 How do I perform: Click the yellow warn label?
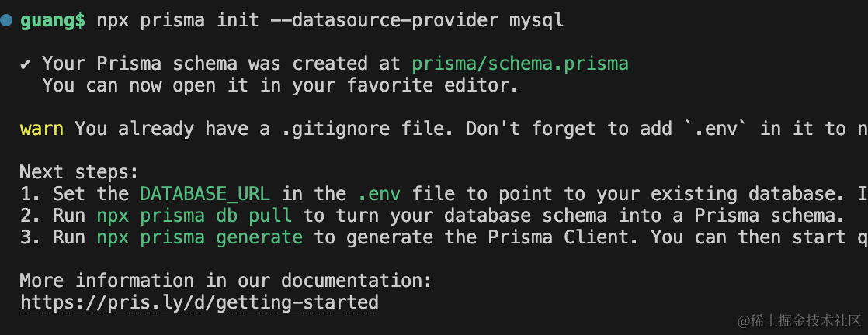[x=41, y=129]
